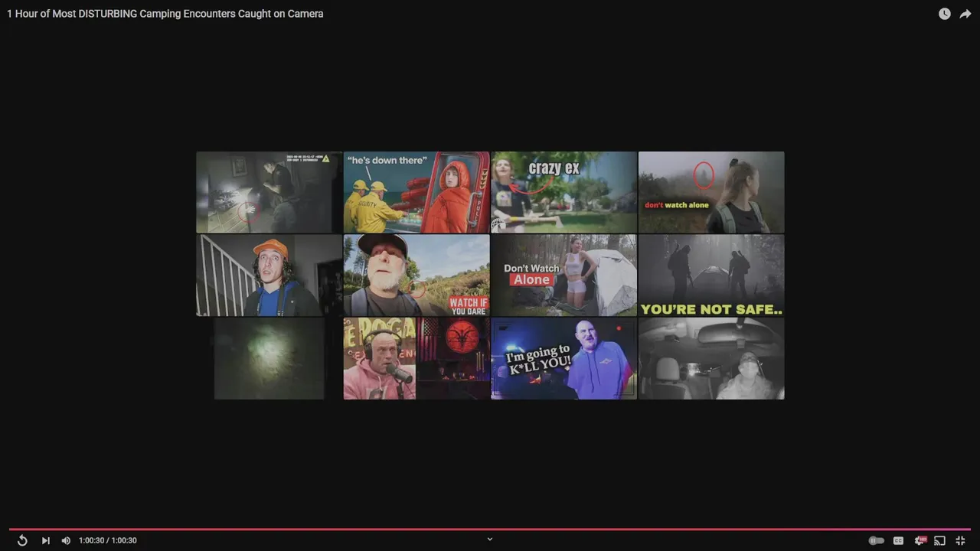This screenshot has width=980, height=551.
Task: Toggle the autoplay switch
Action: pyautogui.click(x=877, y=540)
